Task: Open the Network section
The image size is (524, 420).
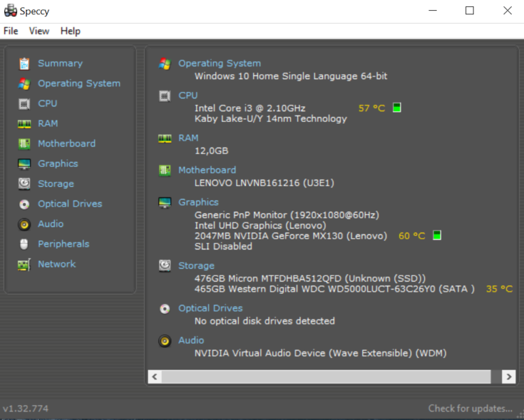Action: [x=57, y=264]
